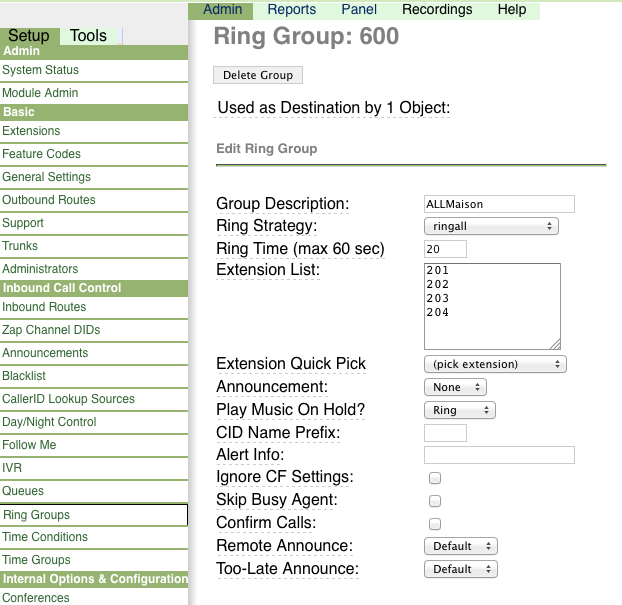Open the Play Music On Hold dropdown

pyautogui.click(x=460, y=410)
